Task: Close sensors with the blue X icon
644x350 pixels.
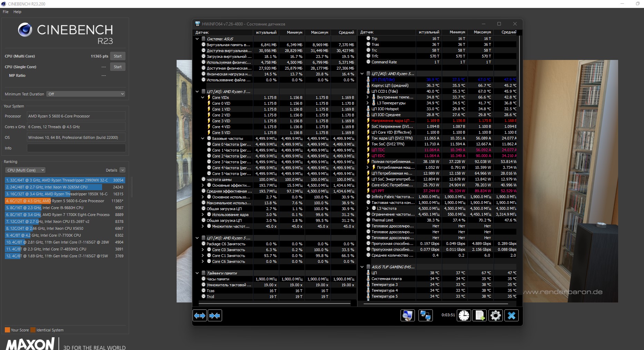Action: point(512,316)
